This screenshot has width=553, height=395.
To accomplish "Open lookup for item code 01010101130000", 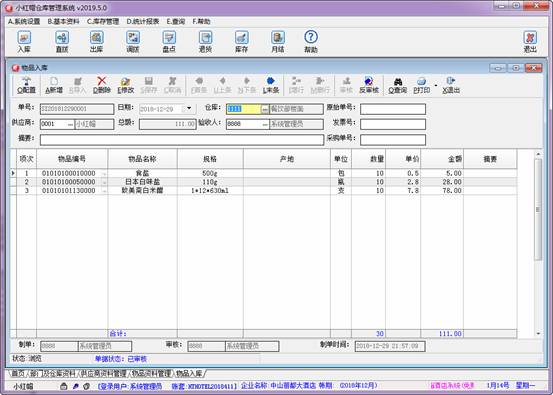I will point(104,190).
